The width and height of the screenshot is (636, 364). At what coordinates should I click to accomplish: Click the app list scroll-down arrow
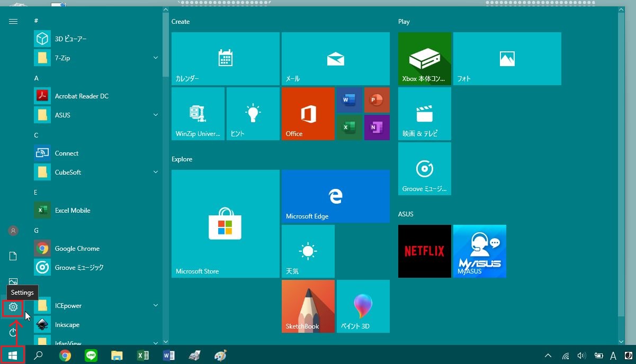click(166, 342)
